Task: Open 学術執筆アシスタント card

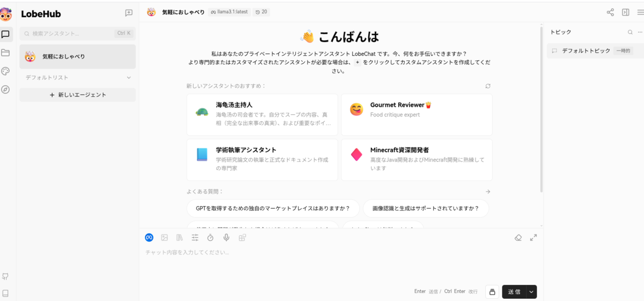Action: point(262,160)
